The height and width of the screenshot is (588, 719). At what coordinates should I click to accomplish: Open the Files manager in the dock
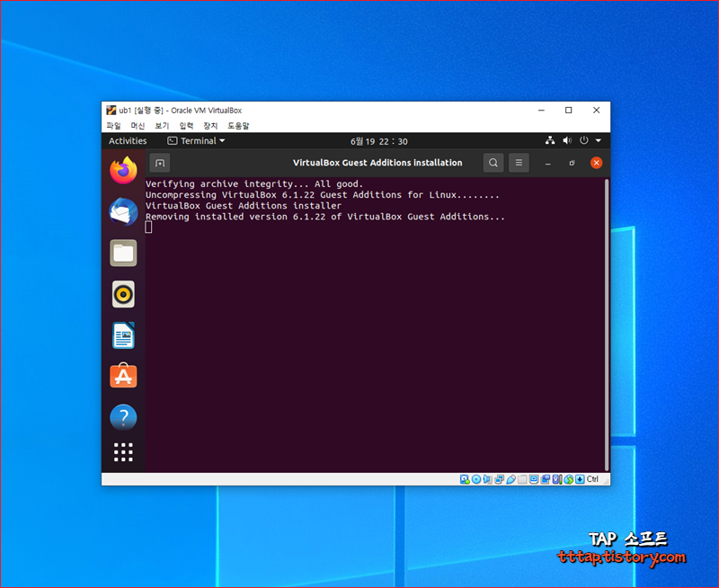123,253
